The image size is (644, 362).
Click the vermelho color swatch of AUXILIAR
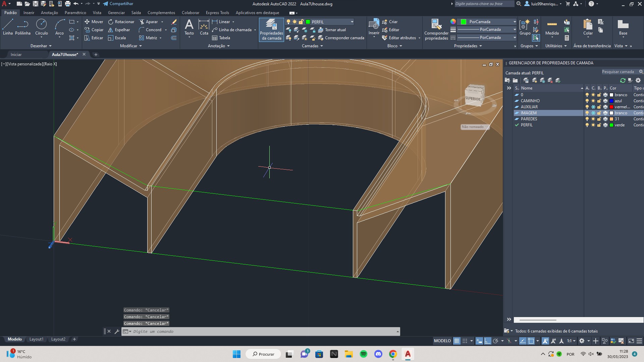(611, 107)
